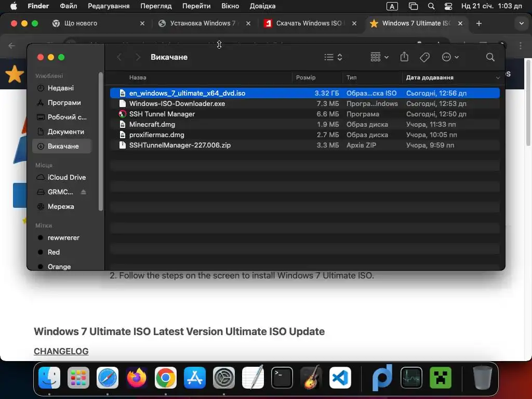
Task: Select Minecraft.dmg file
Action: point(304,125)
